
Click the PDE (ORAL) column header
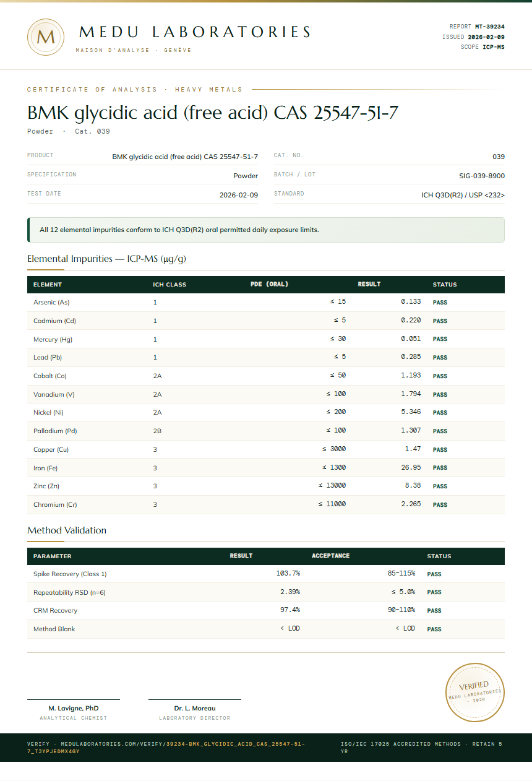coord(270,285)
